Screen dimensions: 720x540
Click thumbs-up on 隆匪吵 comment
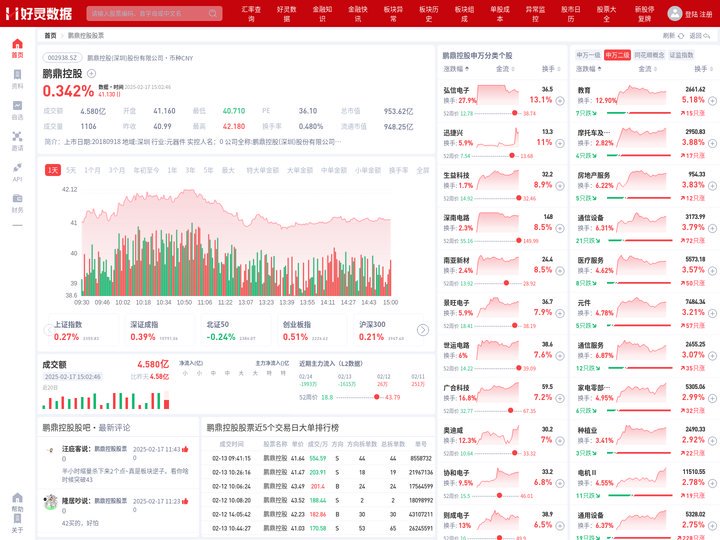(x=185, y=501)
